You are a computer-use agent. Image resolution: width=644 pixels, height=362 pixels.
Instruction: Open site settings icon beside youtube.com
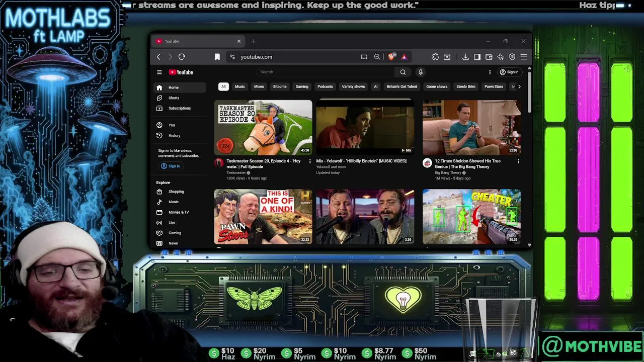[232, 57]
